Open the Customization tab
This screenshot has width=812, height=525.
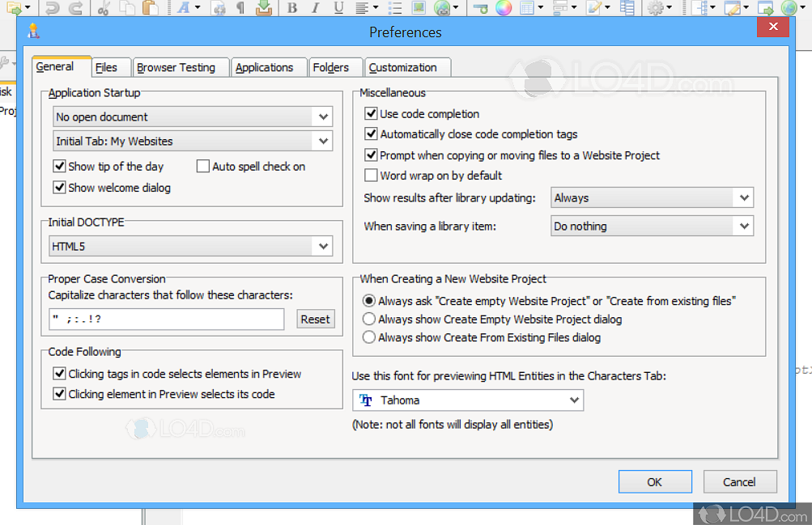pos(407,67)
